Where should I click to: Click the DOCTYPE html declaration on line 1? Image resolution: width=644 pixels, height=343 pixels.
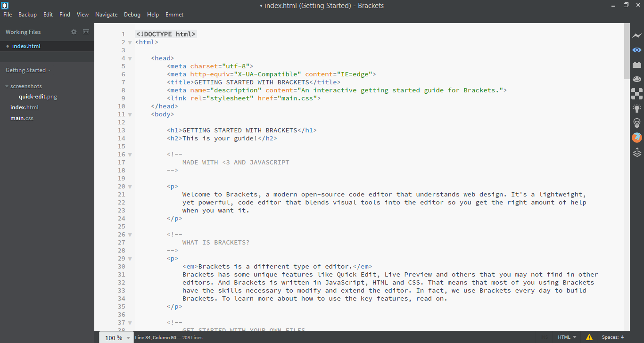[x=165, y=34]
